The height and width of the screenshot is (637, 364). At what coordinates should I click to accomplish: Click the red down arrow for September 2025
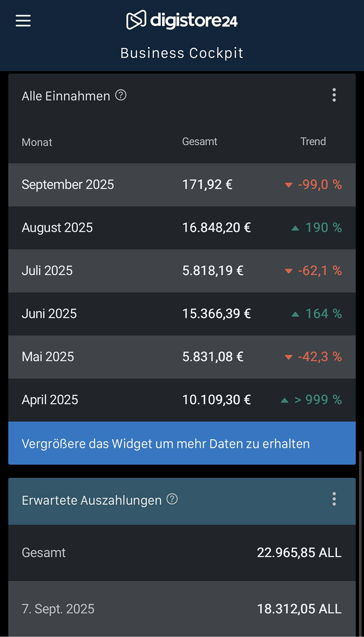(x=288, y=185)
